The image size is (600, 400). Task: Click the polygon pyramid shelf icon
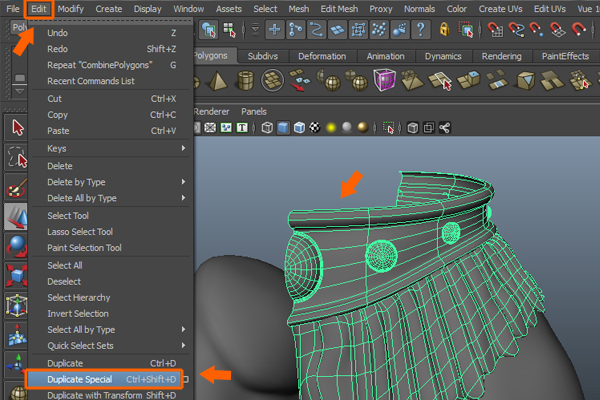pos(218,81)
